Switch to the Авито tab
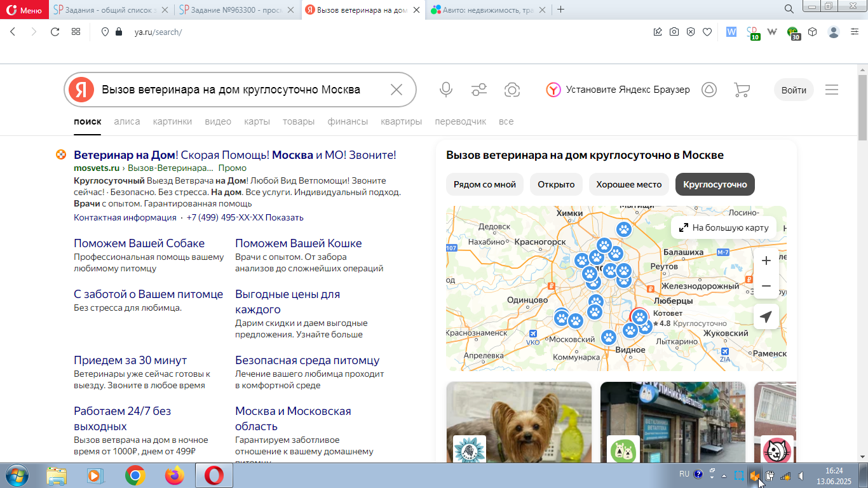868x488 pixels. 489,10
